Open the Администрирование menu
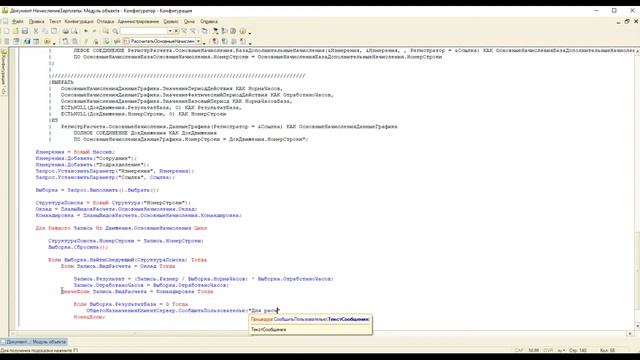Image resolution: width=640 pixels, height=360 pixels. tap(138, 22)
